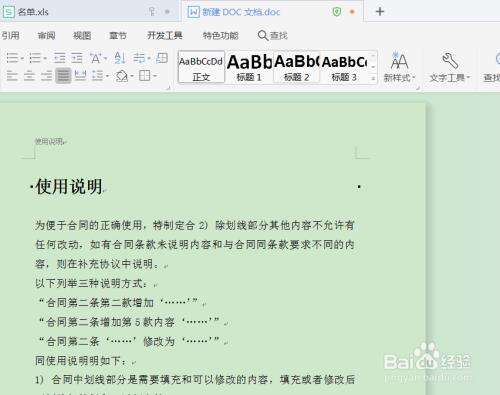Expand the shading color dropdown arrow
The width and height of the screenshot is (500, 395).
click(132, 76)
